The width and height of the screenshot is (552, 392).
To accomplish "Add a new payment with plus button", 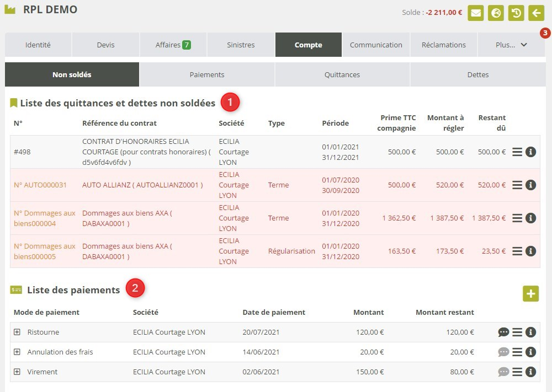I will coord(531,293).
